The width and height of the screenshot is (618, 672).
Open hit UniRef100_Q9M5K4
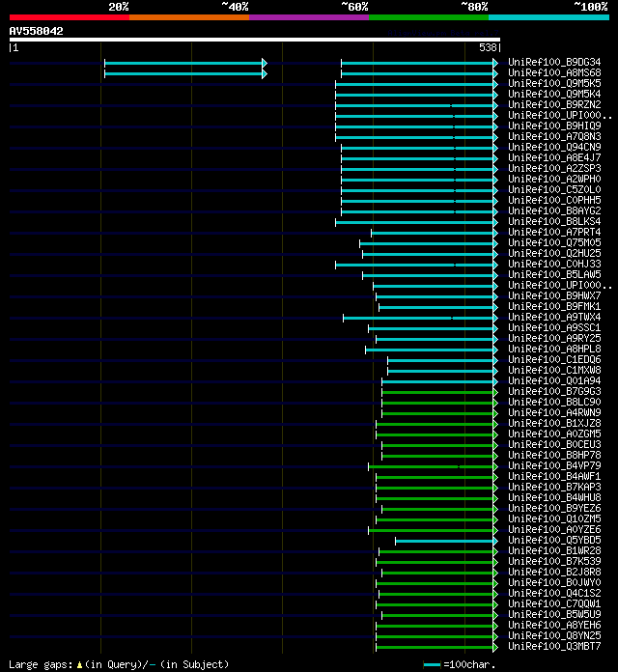[554, 94]
